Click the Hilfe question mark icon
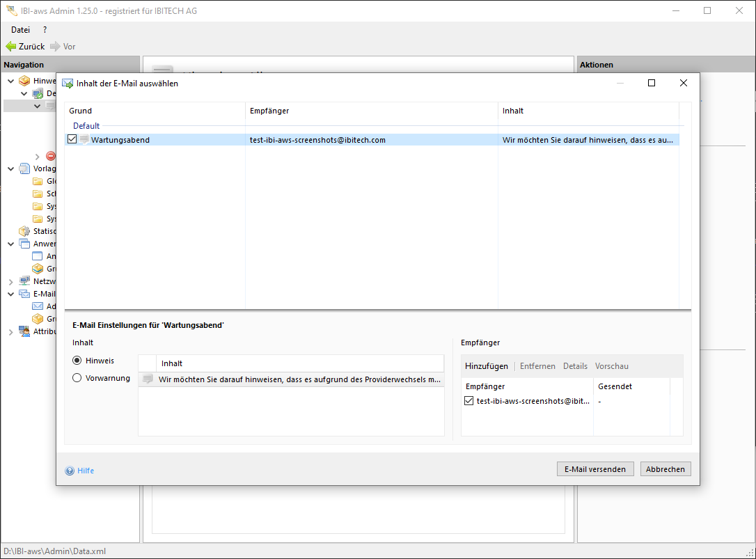This screenshot has width=756, height=559. [x=70, y=471]
